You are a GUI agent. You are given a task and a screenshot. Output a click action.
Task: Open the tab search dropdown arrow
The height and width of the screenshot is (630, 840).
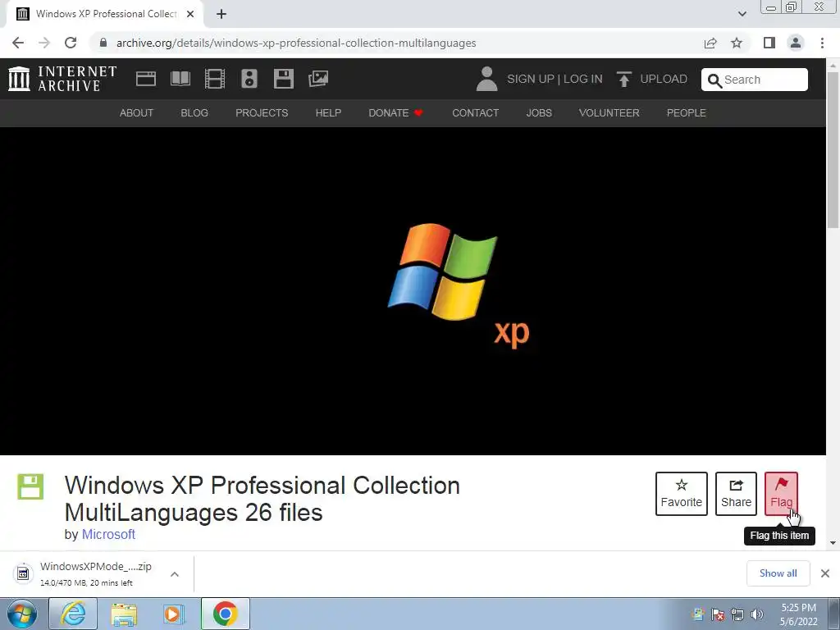tap(742, 14)
